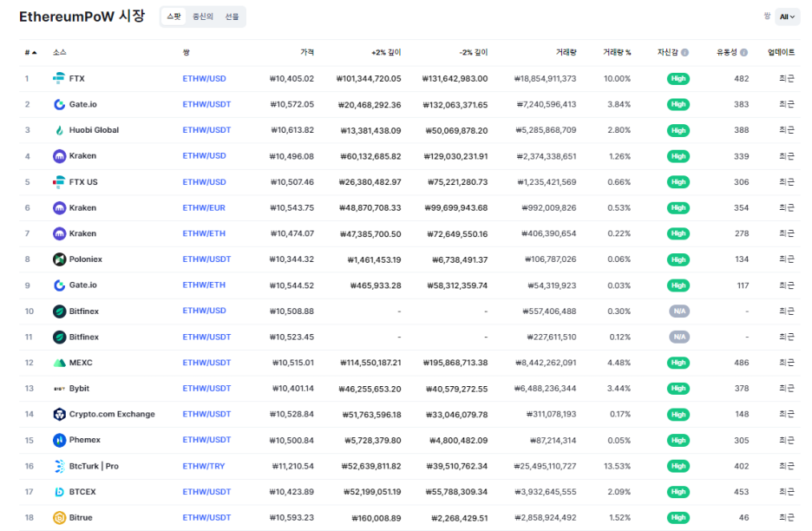The image size is (812, 531).
Task: Click the N/A badge in row 10
Action: point(679,311)
